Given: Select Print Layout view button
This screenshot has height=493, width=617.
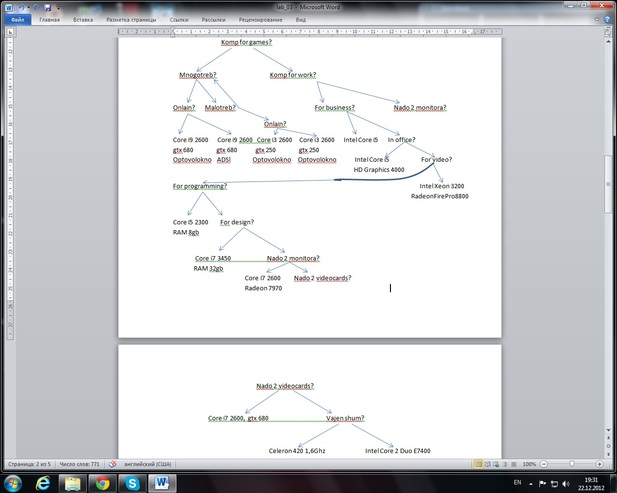Looking at the screenshot, I should coord(478,464).
